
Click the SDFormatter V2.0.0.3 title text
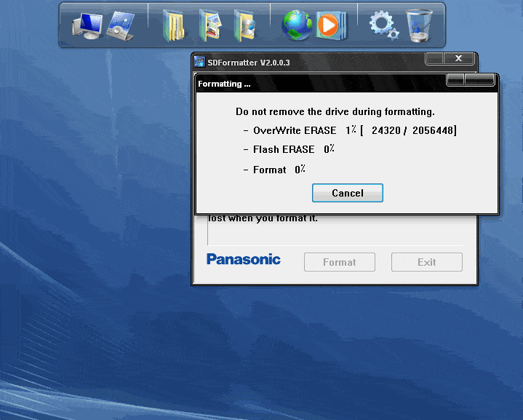(249, 63)
